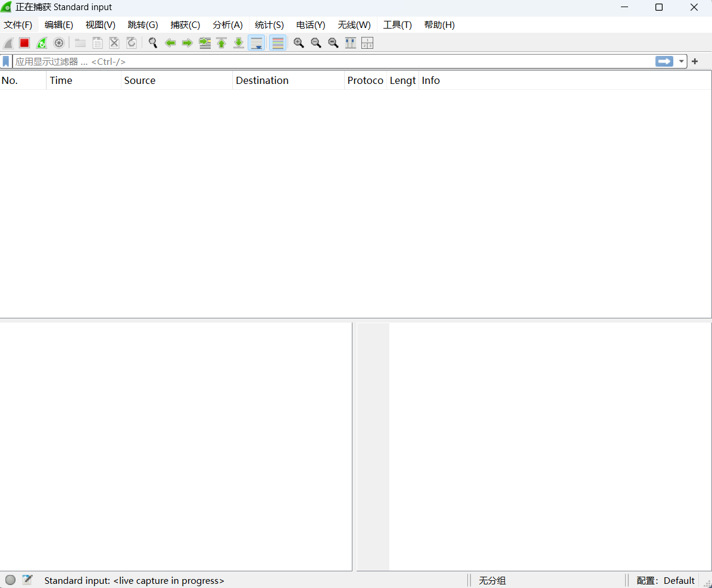Click the 无分组 status bar entry

pos(492,581)
